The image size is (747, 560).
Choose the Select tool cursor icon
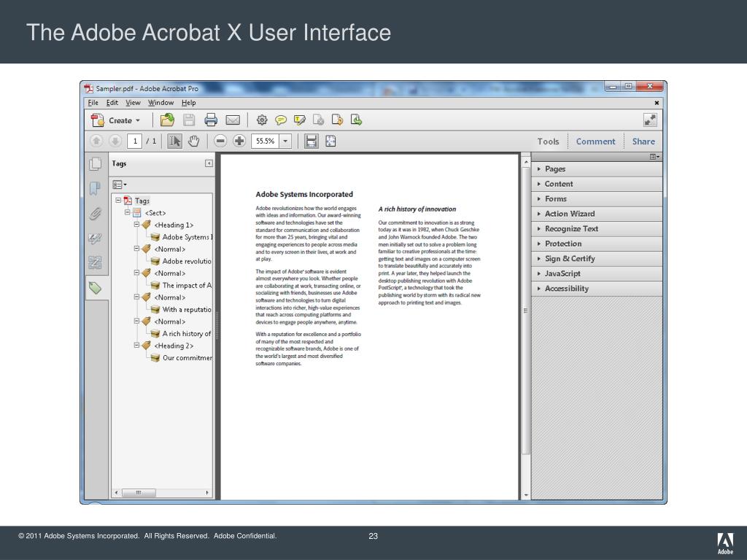click(175, 141)
